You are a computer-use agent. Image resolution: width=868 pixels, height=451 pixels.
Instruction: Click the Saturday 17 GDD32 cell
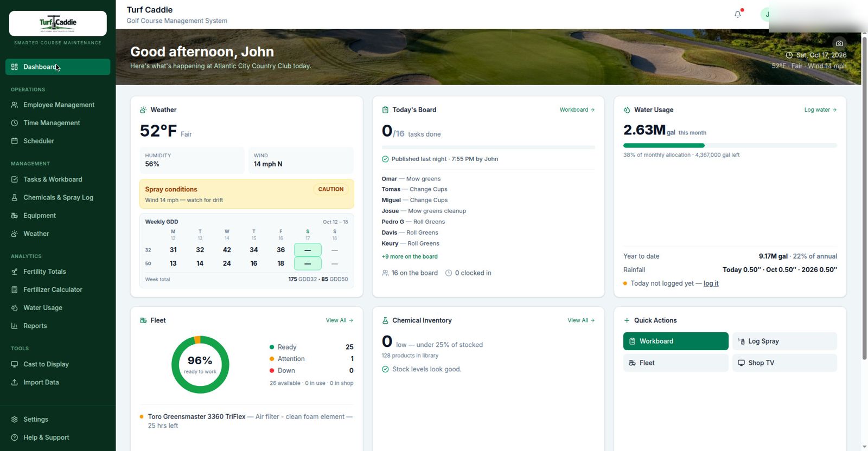point(308,250)
